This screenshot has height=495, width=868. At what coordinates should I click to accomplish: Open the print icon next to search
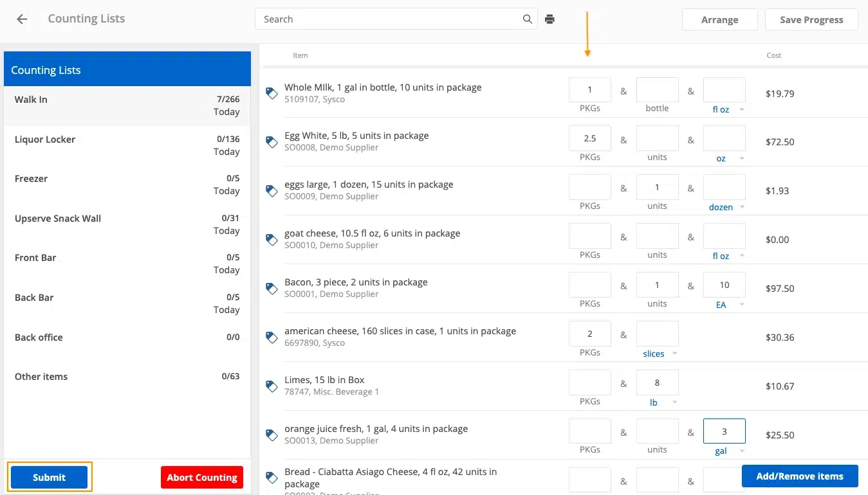550,19
